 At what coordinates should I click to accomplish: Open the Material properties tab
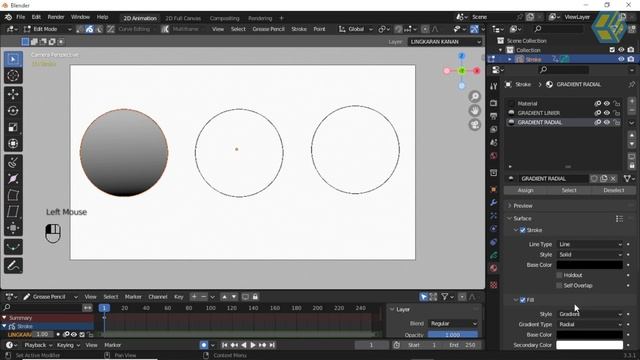click(493, 268)
